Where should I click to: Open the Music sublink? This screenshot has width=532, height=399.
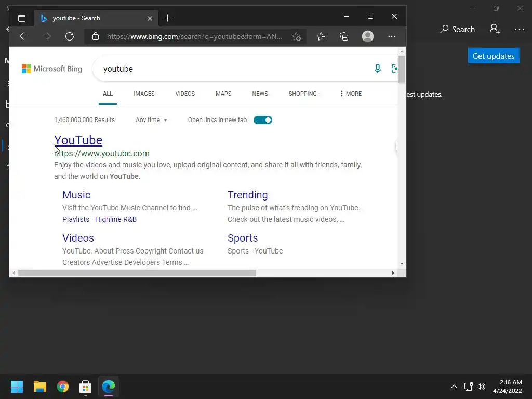pyautogui.click(x=76, y=195)
